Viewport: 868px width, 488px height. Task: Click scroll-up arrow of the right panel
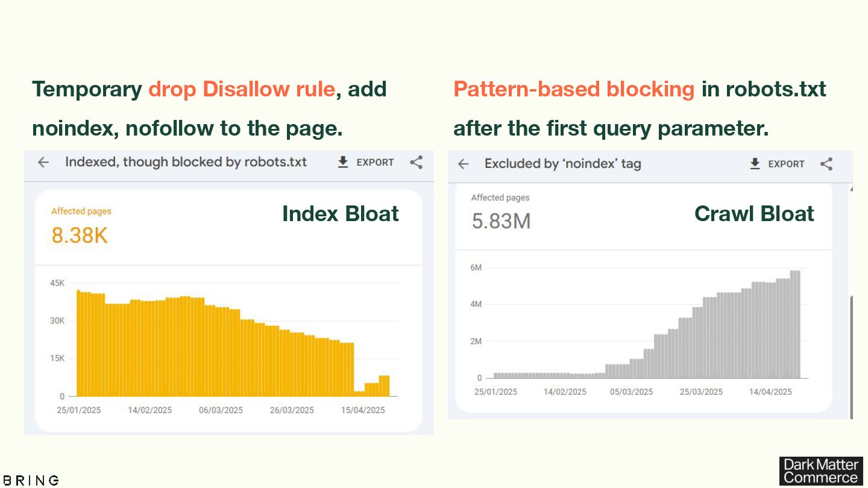click(x=851, y=189)
